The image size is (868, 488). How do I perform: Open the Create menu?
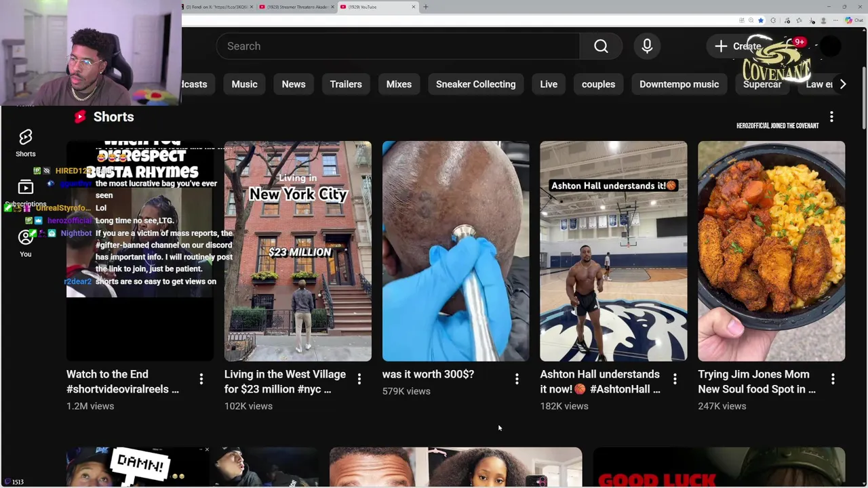pyautogui.click(x=738, y=46)
